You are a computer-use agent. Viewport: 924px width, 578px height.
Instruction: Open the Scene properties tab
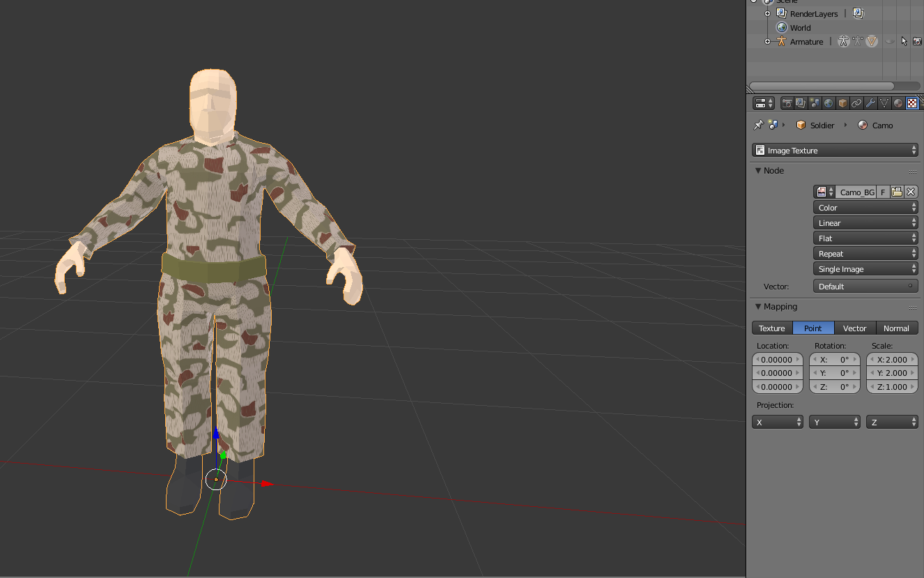pos(815,103)
